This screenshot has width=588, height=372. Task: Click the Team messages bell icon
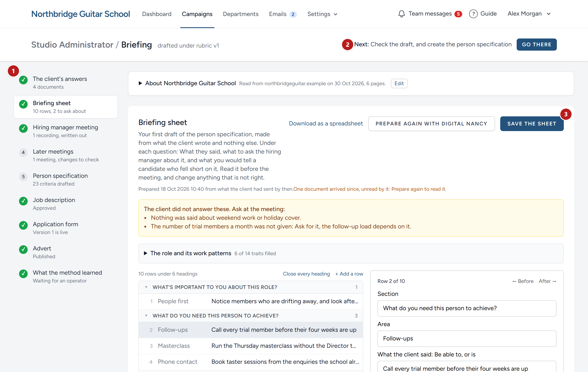[x=401, y=14]
